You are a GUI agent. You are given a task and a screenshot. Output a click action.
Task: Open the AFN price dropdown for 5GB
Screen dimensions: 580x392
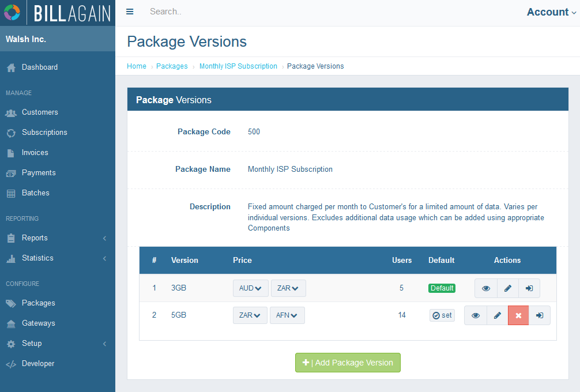coord(287,315)
